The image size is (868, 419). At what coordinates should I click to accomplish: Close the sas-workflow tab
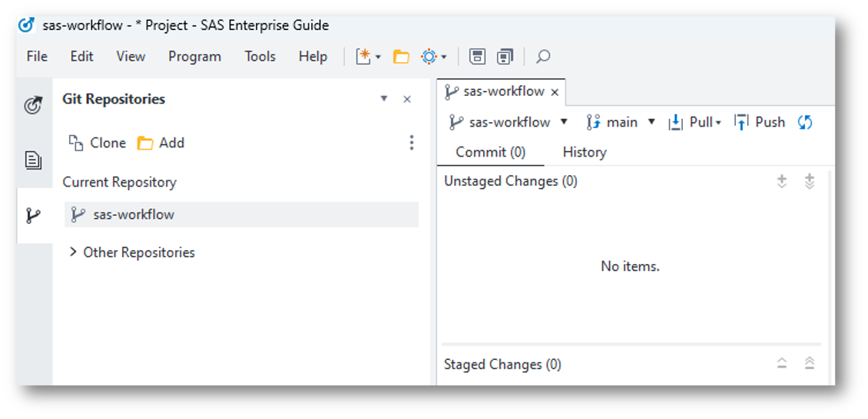(555, 92)
